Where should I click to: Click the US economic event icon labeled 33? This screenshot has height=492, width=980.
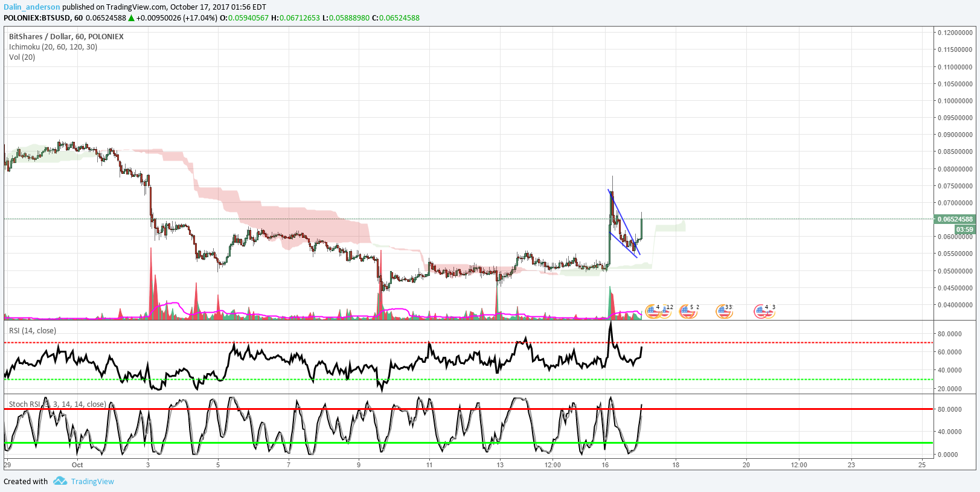(724, 311)
